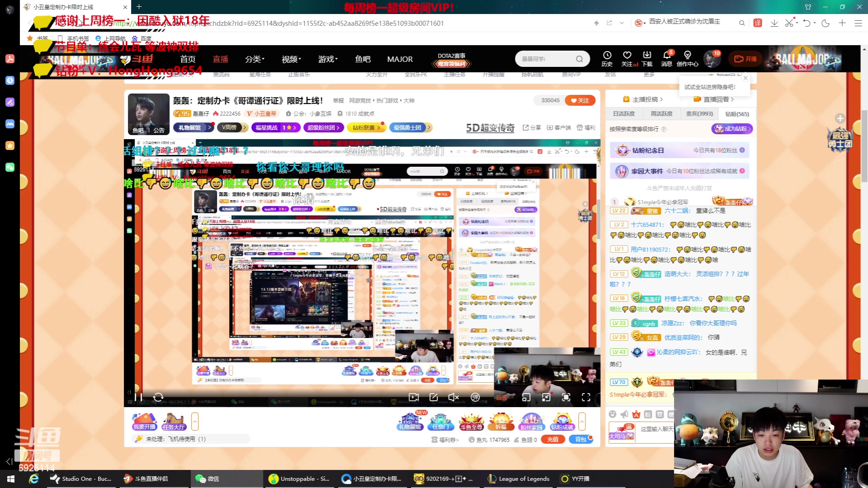Open the 最强勇士团 badge

[x=411, y=127]
